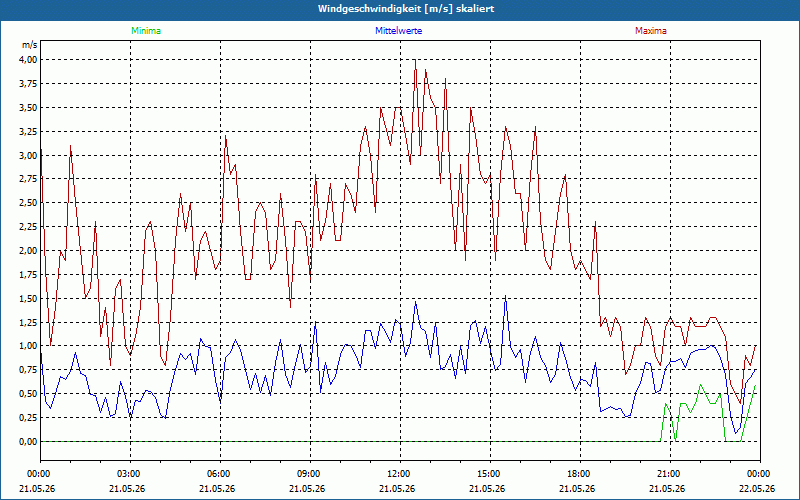Select the 2,50 y-axis value
This screenshot has width=800, height=500.
point(28,203)
